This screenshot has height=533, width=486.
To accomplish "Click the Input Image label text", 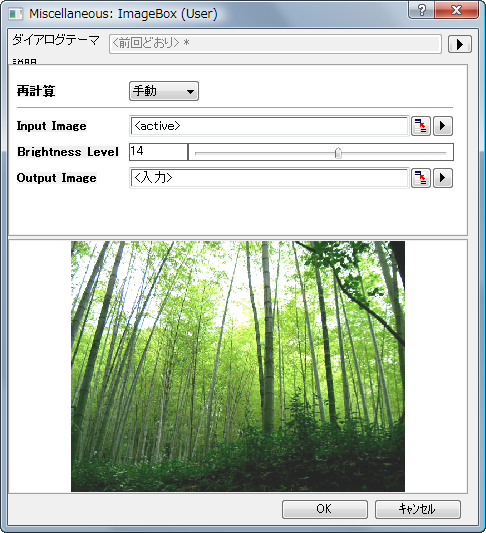I will [52, 126].
